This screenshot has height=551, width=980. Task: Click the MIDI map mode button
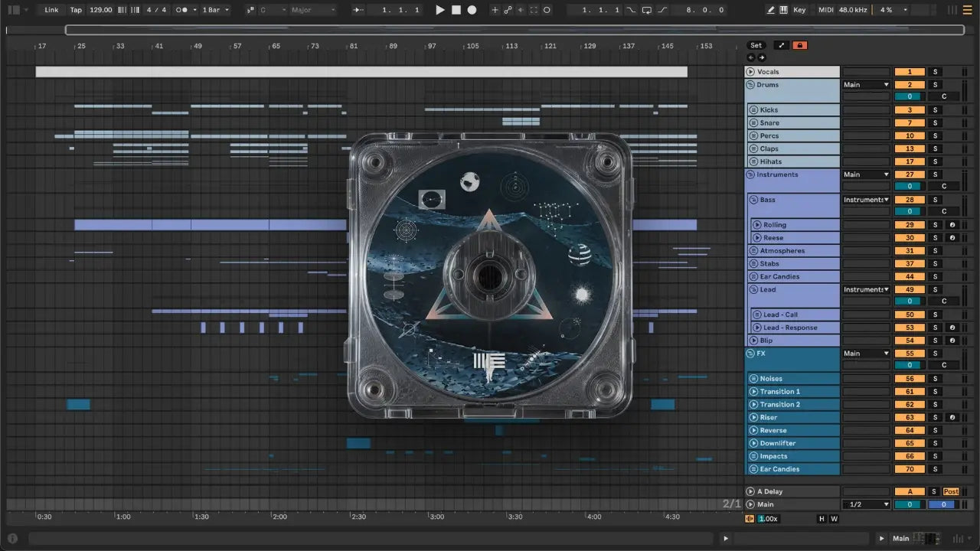coord(825,10)
